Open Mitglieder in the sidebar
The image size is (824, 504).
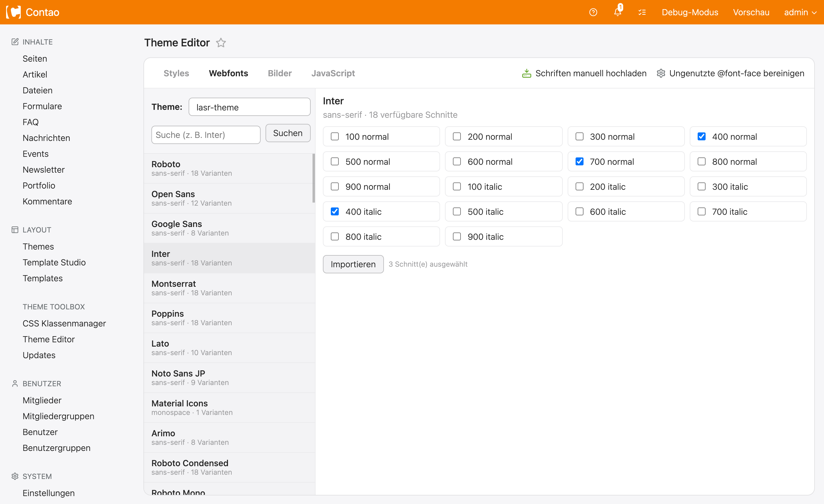(42, 400)
